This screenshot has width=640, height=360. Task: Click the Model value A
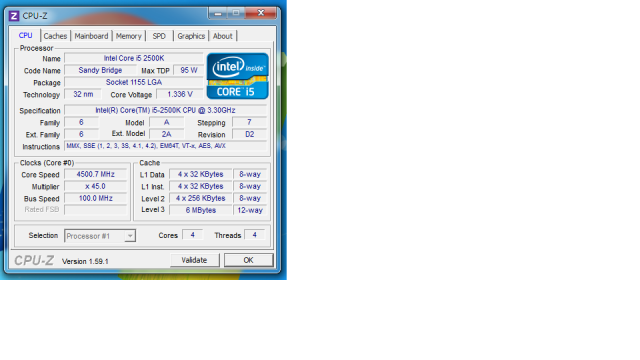[x=167, y=122]
